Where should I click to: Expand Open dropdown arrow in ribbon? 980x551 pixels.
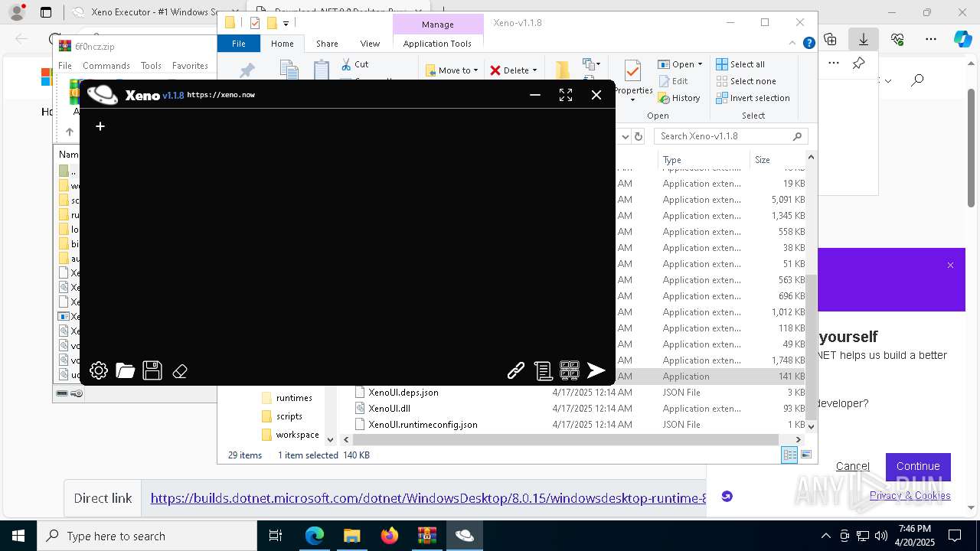(x=700, y=64)
